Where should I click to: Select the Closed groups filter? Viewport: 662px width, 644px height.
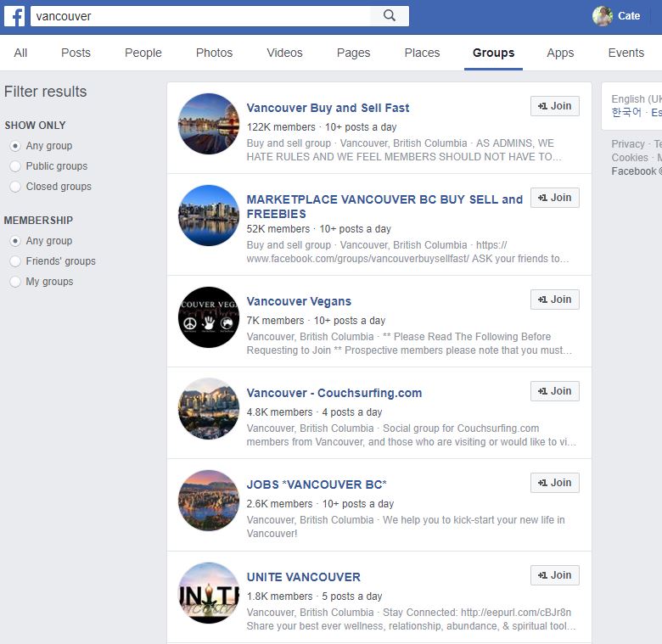(x=15, y=187)
